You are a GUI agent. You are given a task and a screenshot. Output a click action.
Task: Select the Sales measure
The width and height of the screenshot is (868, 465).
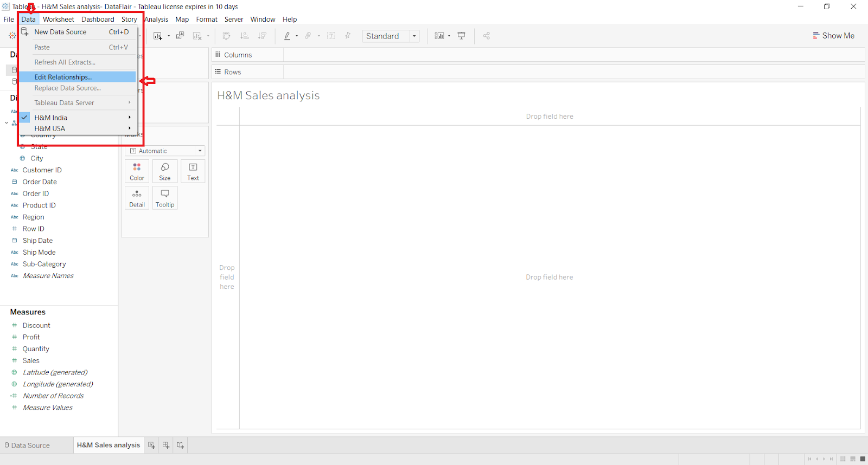31,361
